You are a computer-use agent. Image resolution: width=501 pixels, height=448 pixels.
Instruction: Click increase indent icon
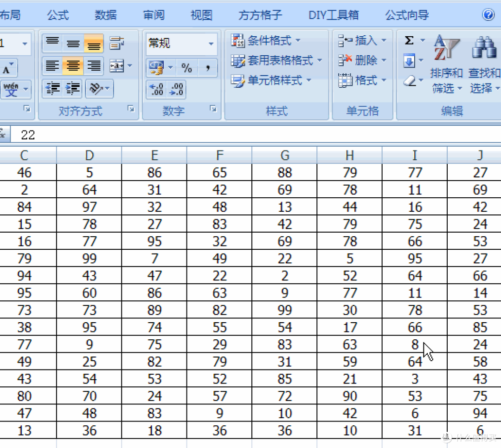point(73,89)
